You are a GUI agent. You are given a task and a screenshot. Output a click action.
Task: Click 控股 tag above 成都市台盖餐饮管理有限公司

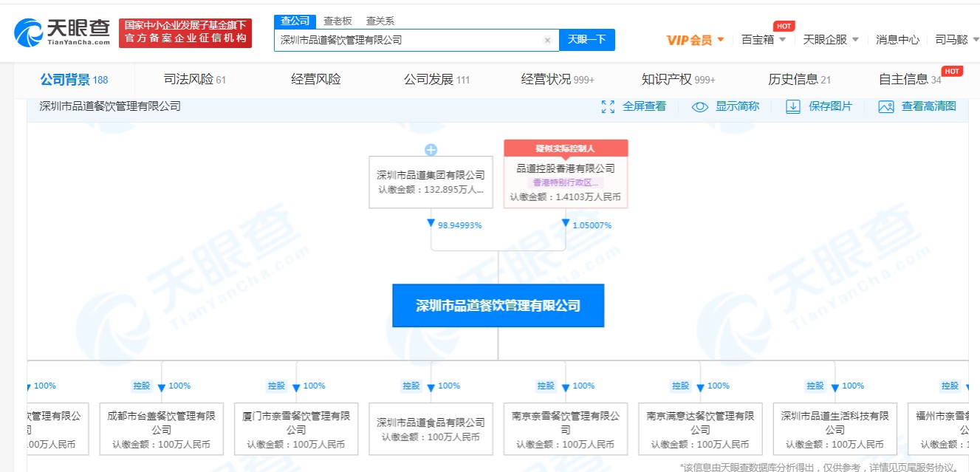tap(142, 386)
